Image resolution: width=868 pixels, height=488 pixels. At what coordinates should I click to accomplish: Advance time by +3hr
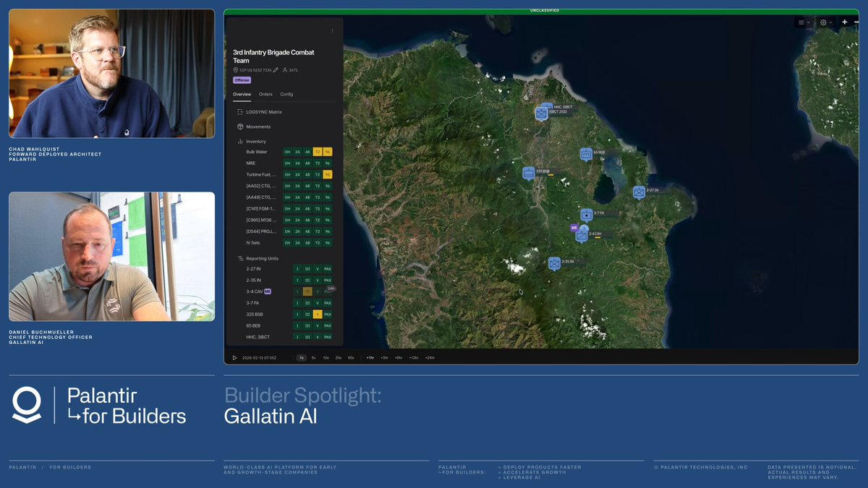point(385,358)
